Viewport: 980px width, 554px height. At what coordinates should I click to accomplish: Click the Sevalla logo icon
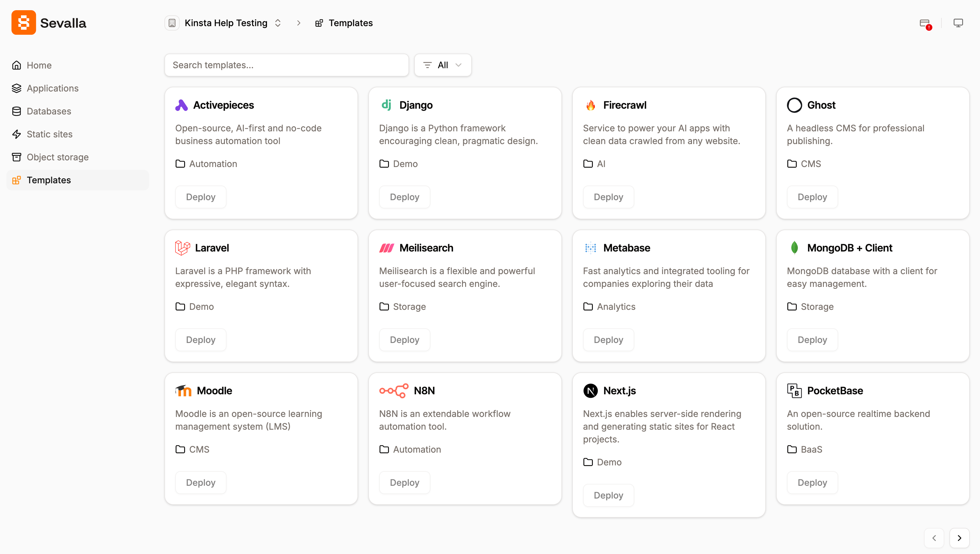tap(24, 23)
